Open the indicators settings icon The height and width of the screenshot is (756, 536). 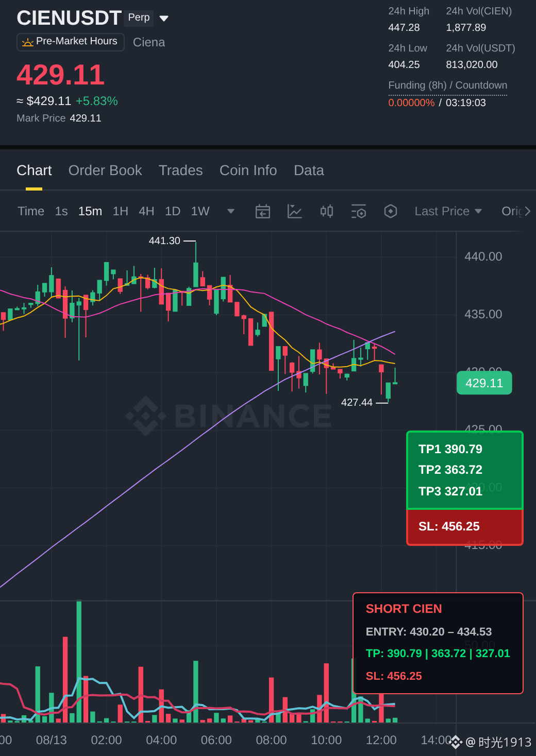coord(359,211)
